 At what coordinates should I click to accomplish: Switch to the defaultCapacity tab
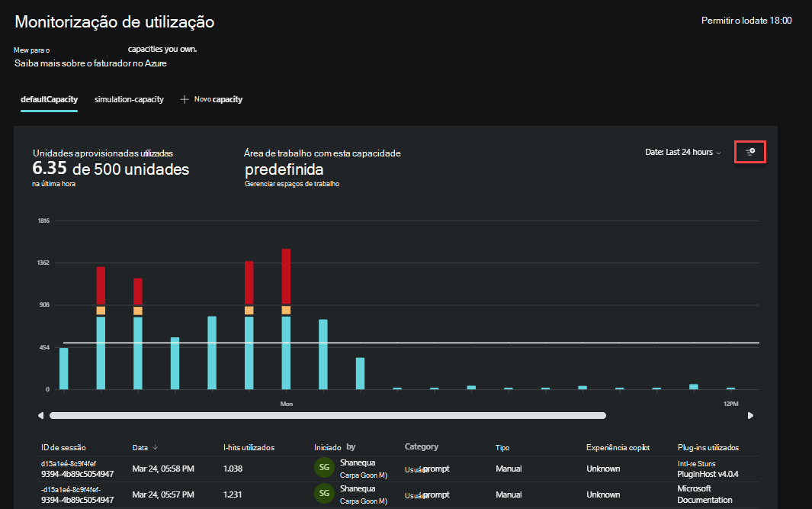pyautogui.click(x=49, y=99)
